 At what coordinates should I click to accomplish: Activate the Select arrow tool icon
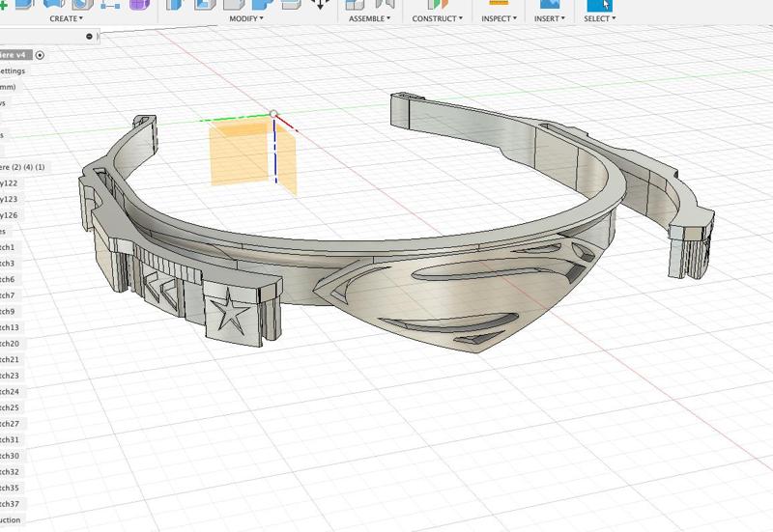click(599, 5)
